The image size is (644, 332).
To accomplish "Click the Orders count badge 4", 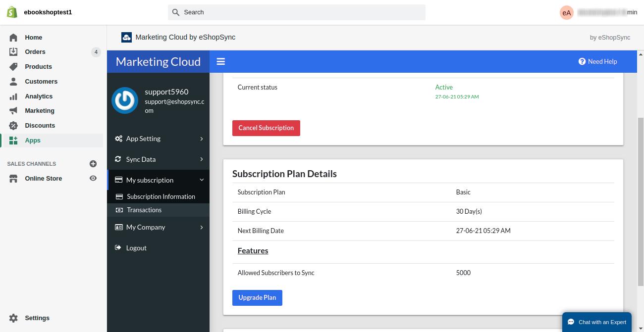I will 96,52.
